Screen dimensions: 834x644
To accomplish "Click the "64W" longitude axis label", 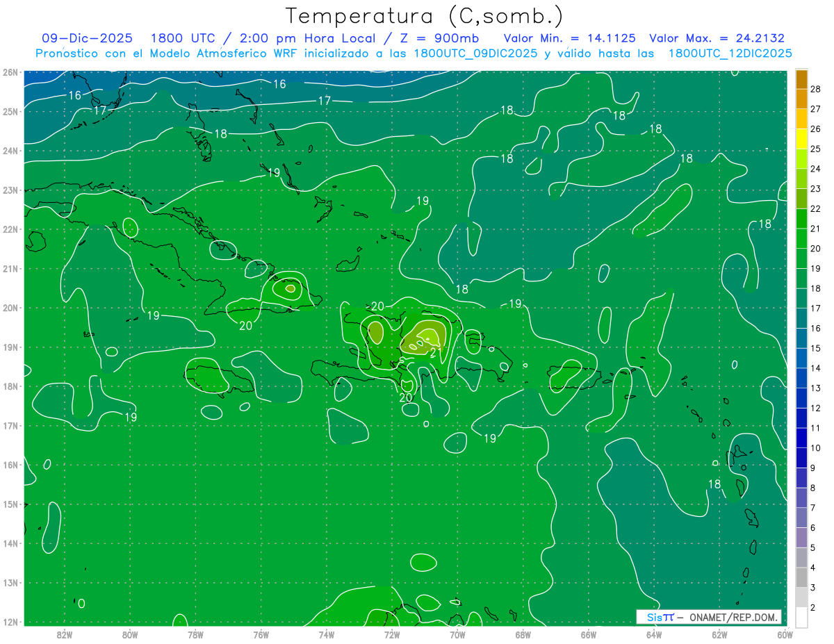I will pos(654,634).
